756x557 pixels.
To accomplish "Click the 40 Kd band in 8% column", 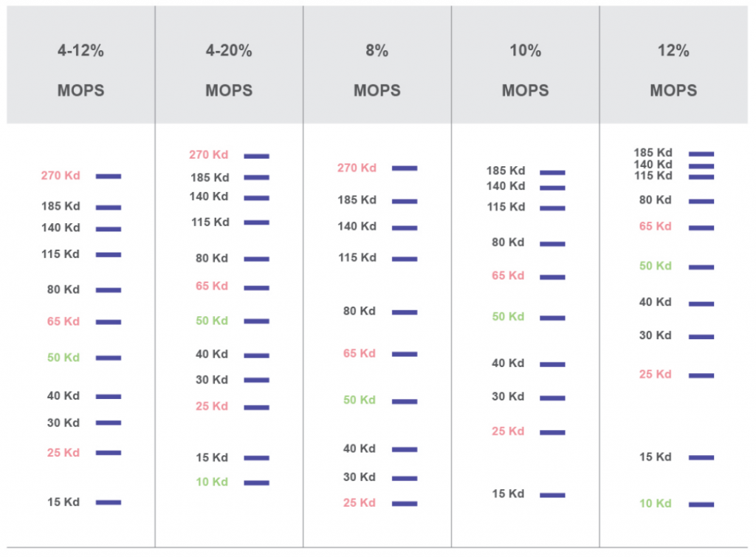I will click(404, 449).
